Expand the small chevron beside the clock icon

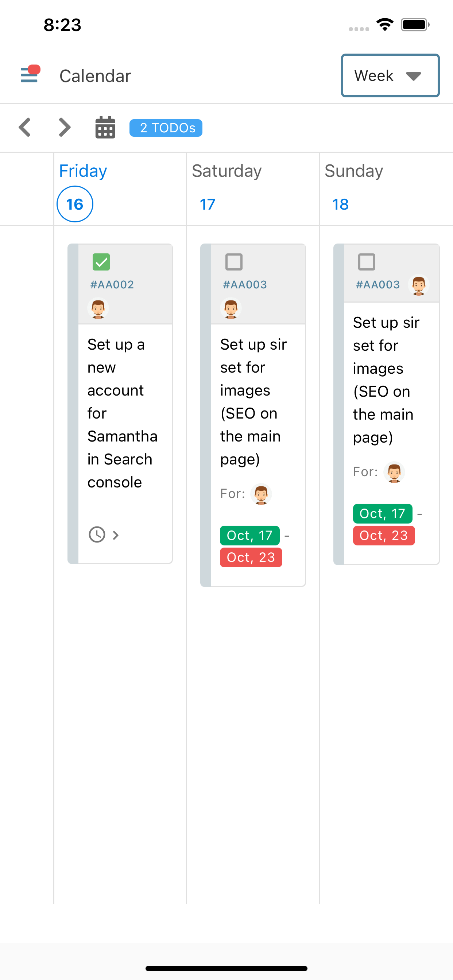(x=116, y=535)
